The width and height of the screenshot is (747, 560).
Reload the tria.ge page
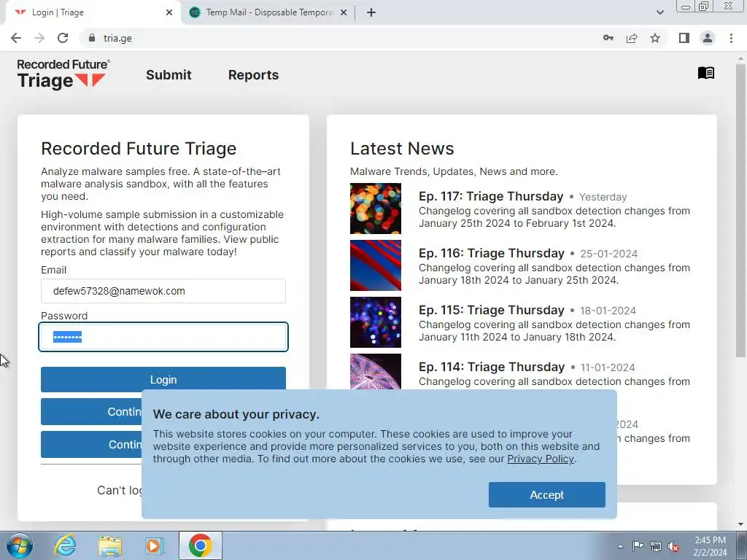click(63, 38)
